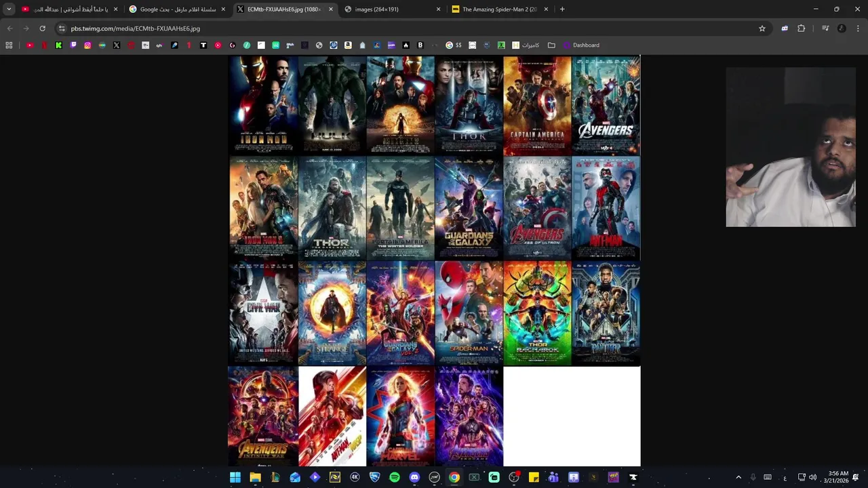Show hidden system tray icons
Screen dimensions: 868x488
738,477
